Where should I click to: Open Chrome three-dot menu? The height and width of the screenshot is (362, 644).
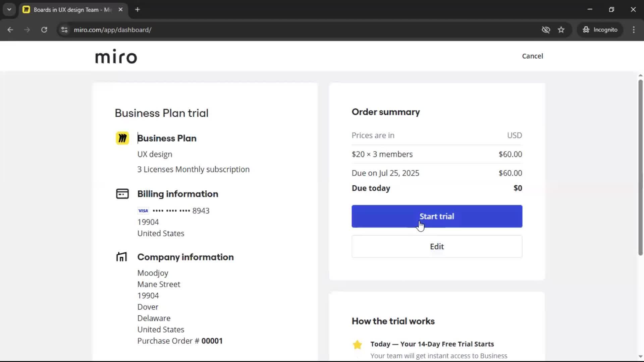pos(634,30)
